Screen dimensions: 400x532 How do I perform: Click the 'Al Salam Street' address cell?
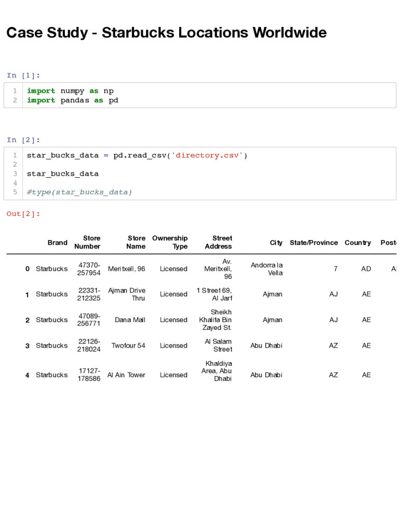point(218,345)
